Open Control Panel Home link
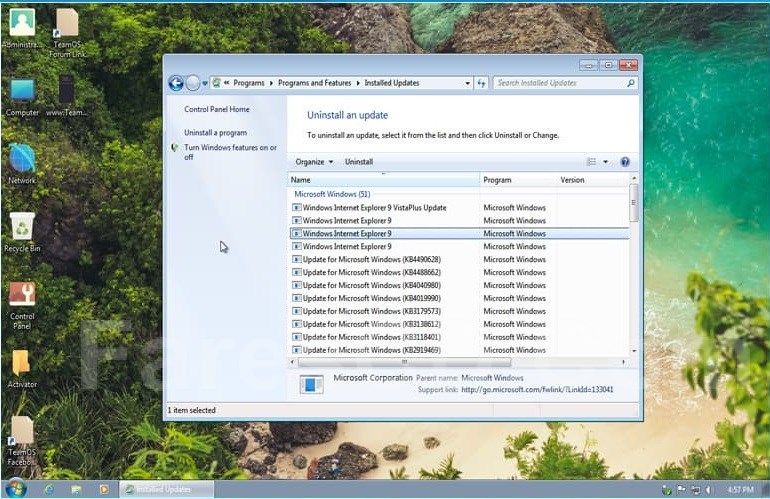Image resolution: width=770 pixels, height=499 pixels. (x=217, y=109)
